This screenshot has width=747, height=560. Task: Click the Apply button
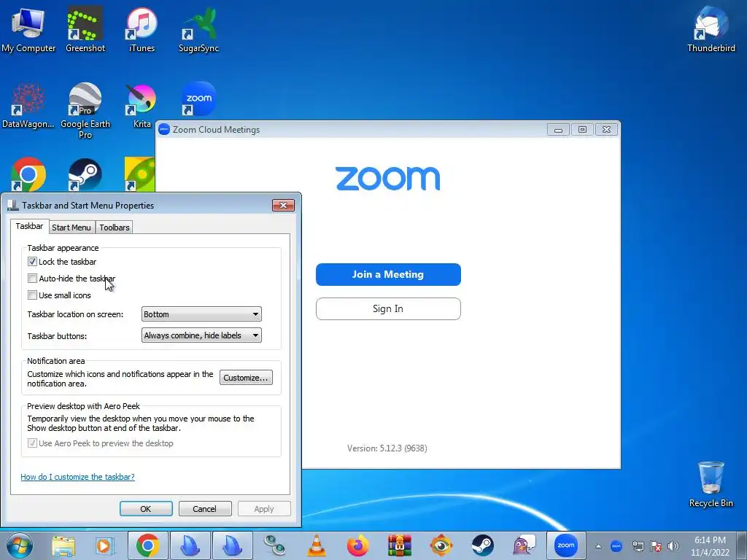coord(264,508)
